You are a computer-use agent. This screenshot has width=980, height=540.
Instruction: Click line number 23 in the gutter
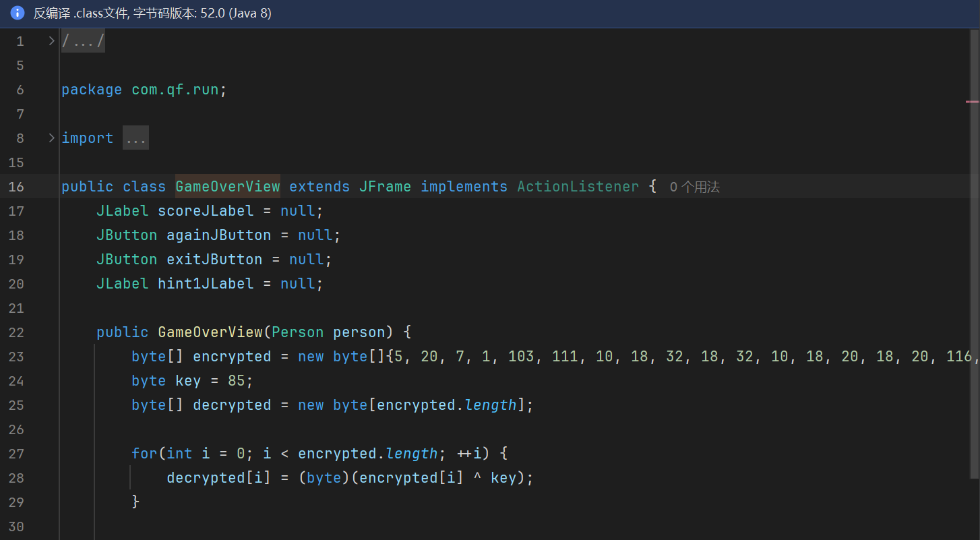16,357
